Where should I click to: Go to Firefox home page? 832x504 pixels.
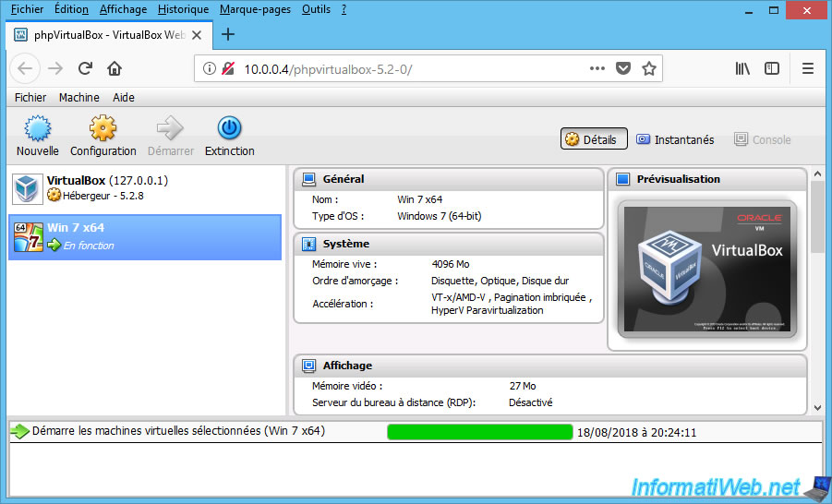pyautogui.click(x=115, y=68)
